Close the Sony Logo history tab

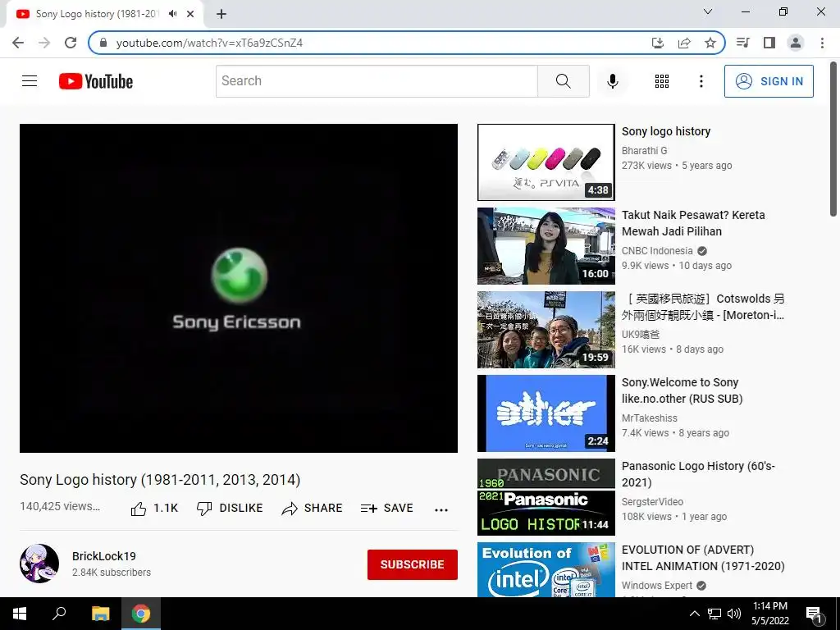pyautogui.click(x=190, y=14)
